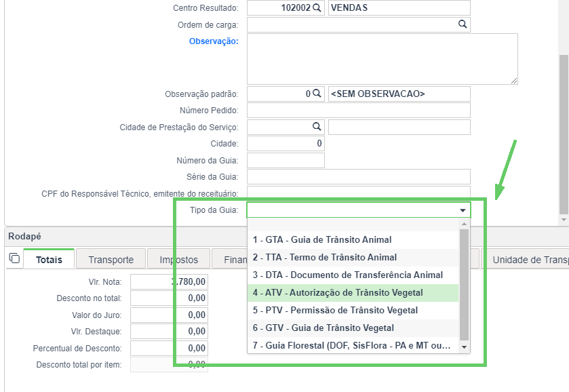Screen dimensions: 569x392
Task: Choose 5 - PTV - Permissão de Trânsito Vegetal
Action: (353, 311)
